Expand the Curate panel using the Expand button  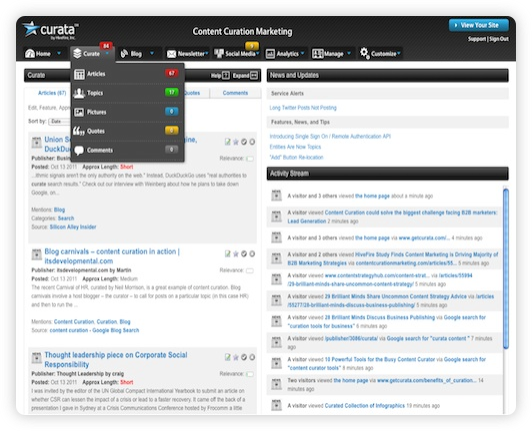pos(245,75)
